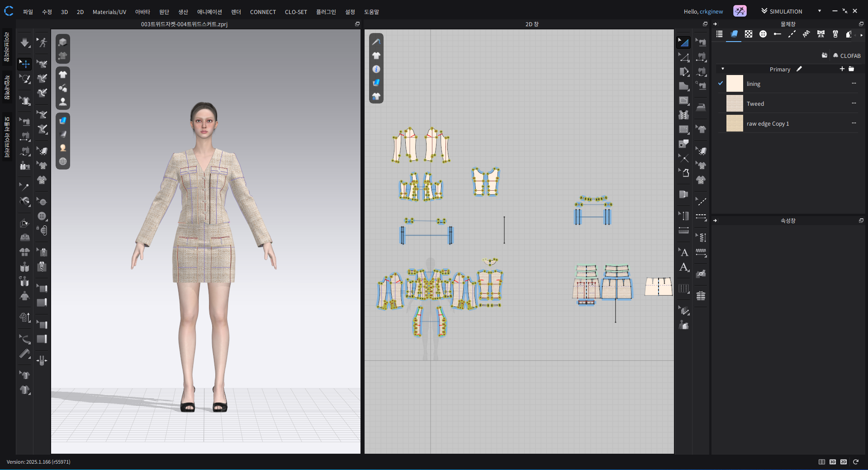Click the Show Avatar icon in 3D view
868x470 pixels.
pos(63,102)
